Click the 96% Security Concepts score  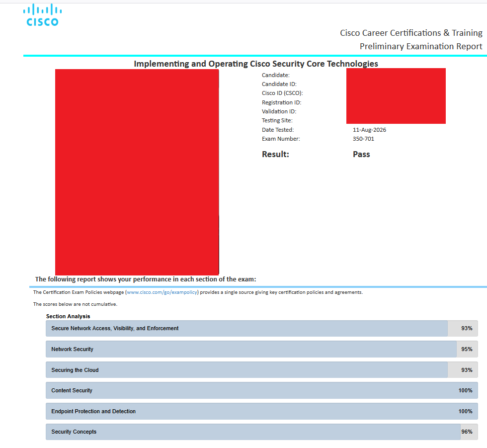pyautogui.click(x=467, y=432)
